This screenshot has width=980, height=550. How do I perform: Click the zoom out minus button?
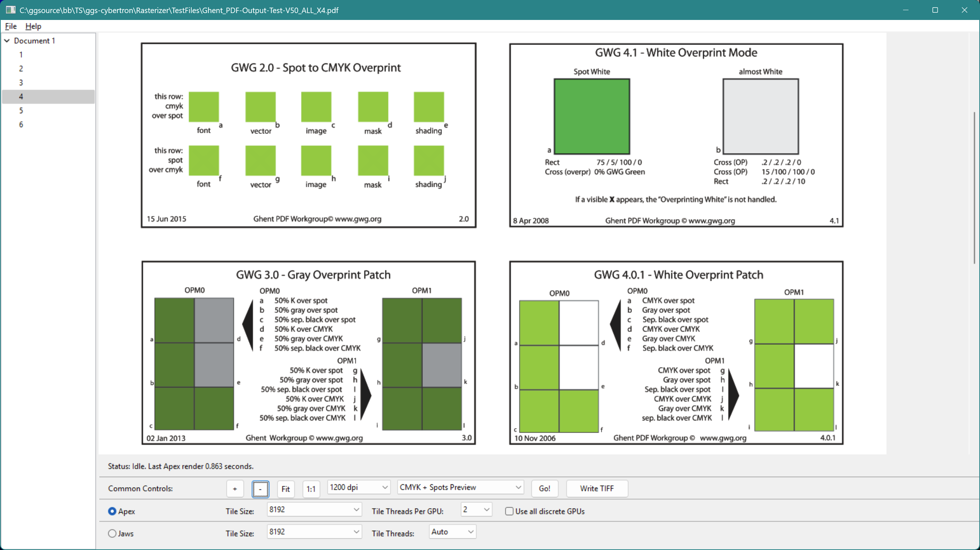point(260,489)
